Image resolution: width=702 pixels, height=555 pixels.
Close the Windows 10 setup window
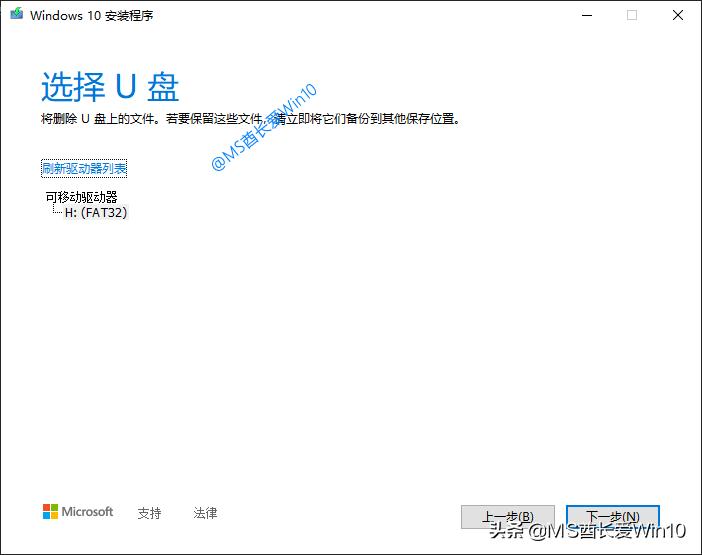(x=678, y=15)
